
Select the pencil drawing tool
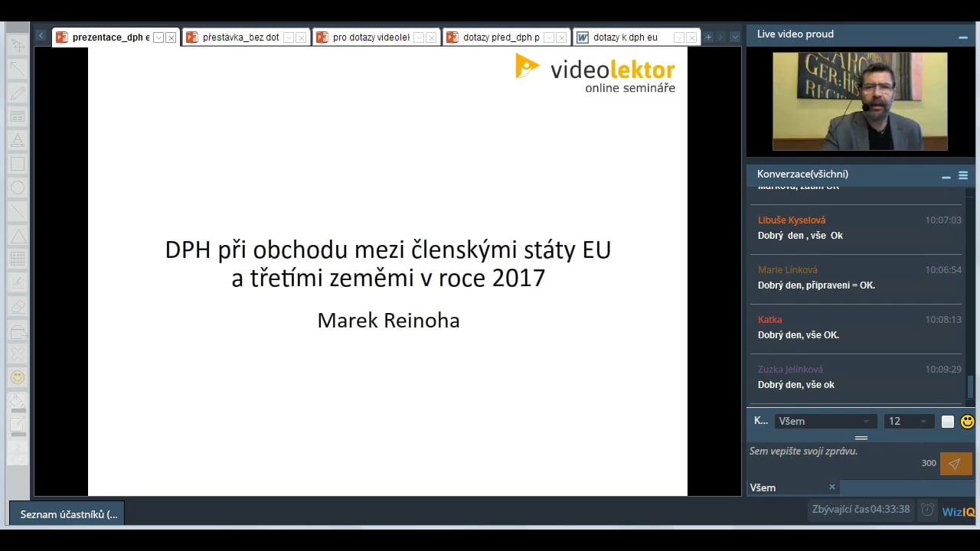click(x=17, y=93)
